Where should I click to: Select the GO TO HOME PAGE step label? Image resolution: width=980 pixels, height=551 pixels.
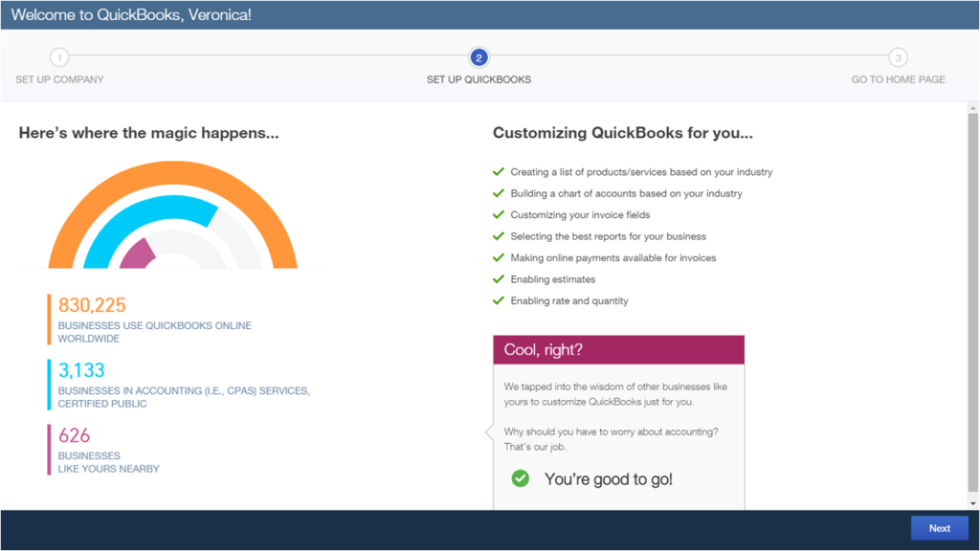coord(898,79)
